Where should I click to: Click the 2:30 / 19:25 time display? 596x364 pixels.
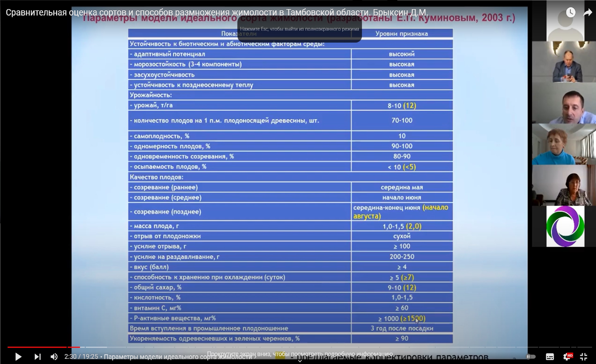point(81,357)
